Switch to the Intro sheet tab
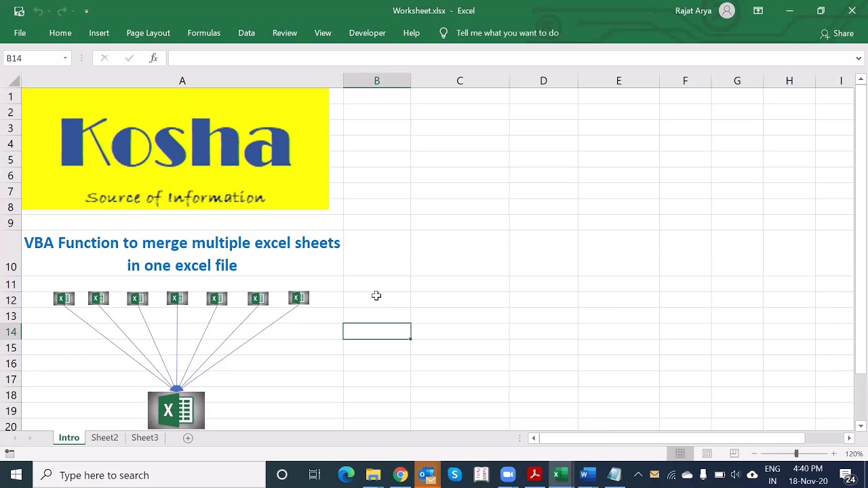 (69, 438)
